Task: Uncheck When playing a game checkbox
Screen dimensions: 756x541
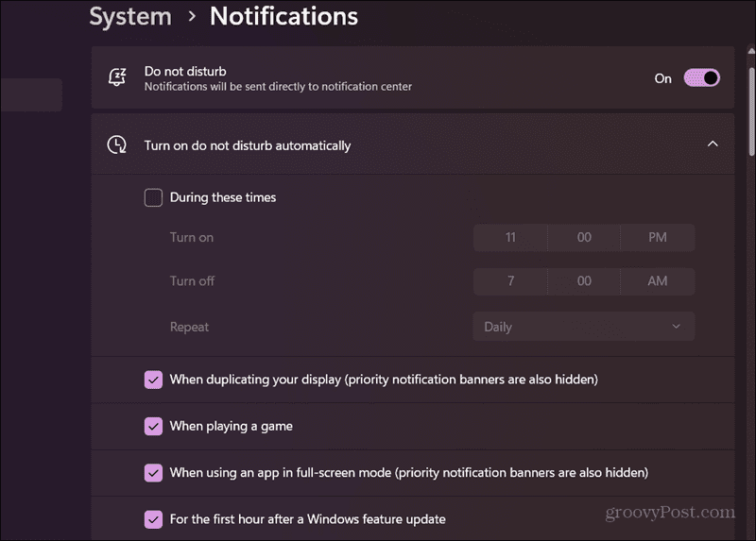Action: [153, 427]
